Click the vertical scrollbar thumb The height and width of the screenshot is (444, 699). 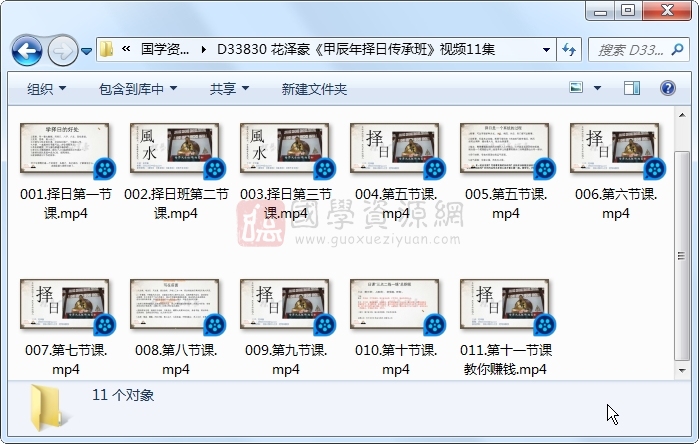coord(682,255)
